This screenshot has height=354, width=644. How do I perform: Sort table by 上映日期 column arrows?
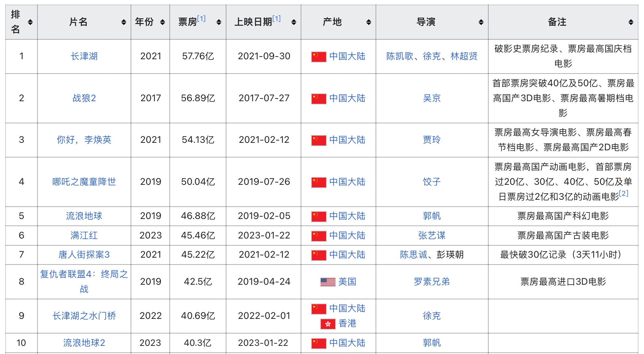tap(294, 22)
